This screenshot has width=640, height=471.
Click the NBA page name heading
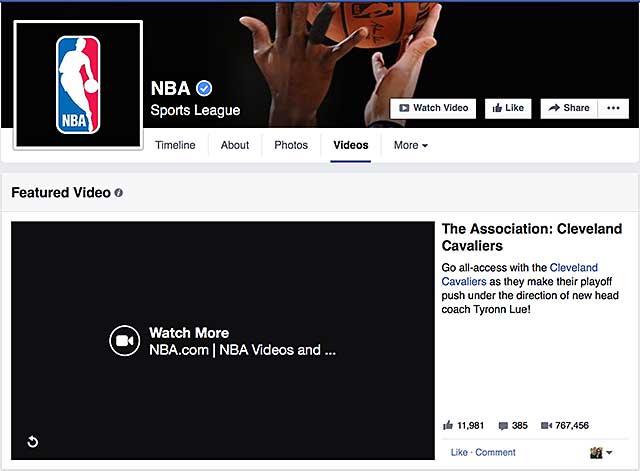coord(171,88)
